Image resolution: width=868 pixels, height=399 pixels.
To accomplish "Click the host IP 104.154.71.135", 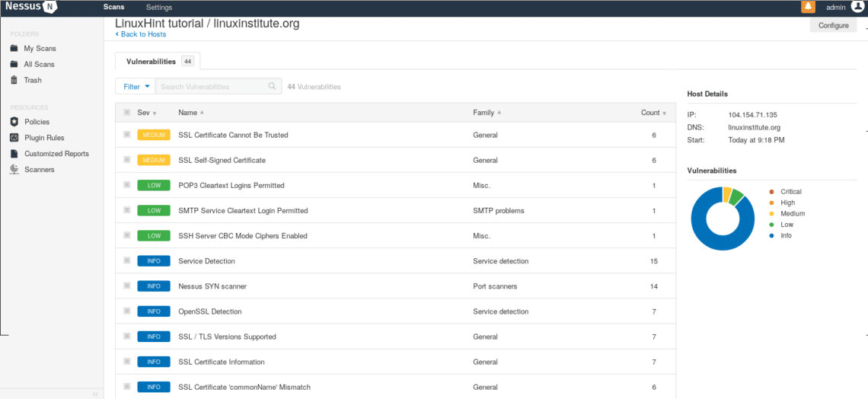I will click(753, 115).
